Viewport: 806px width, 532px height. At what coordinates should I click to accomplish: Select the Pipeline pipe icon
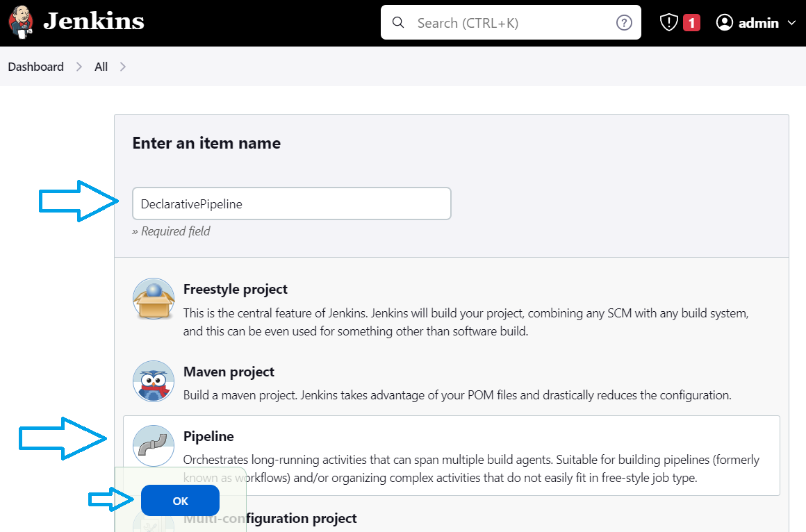pos(154,446)
